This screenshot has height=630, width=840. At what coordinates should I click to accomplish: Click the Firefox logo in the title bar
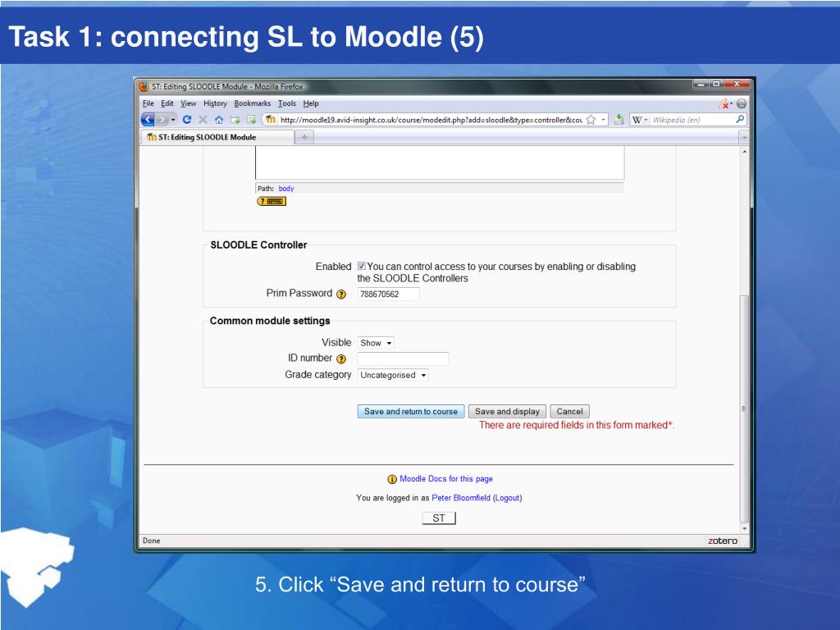click(x=144, y=86)
